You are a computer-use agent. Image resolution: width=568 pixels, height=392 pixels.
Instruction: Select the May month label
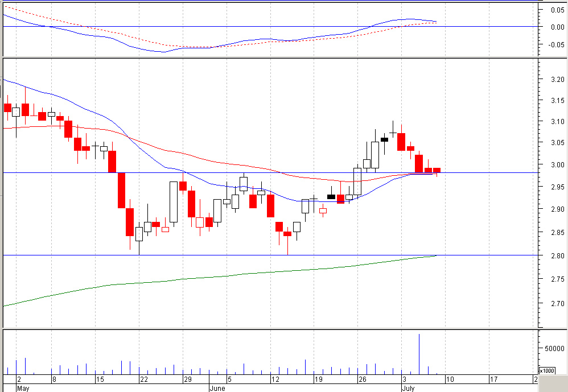pos(23,389)
